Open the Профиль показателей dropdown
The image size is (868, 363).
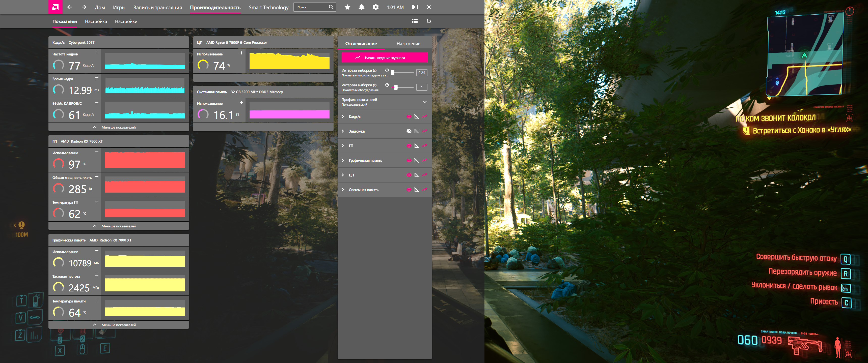tap(425, 102)
